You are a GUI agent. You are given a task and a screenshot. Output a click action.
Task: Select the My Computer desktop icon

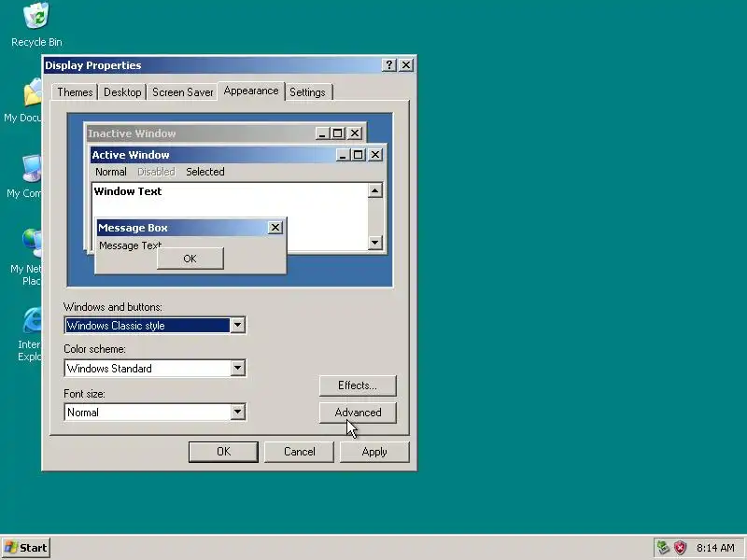[x=25, y=176]
